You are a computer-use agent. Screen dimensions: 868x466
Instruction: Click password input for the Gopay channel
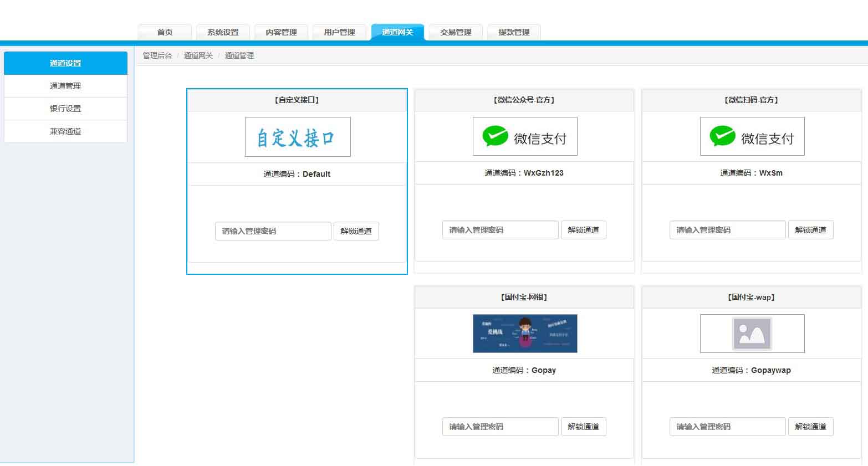pos(499,427)
